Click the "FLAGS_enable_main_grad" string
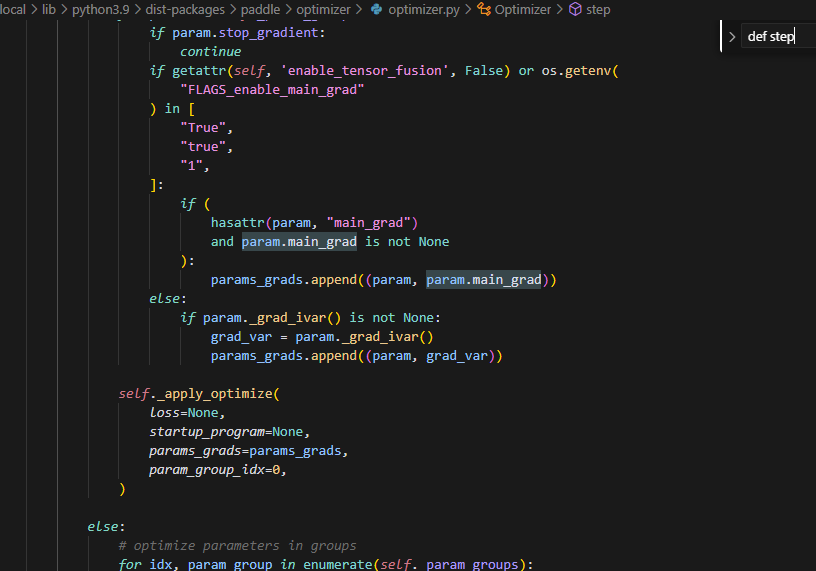Screen dimensions: 816x571 pos(271,89)
